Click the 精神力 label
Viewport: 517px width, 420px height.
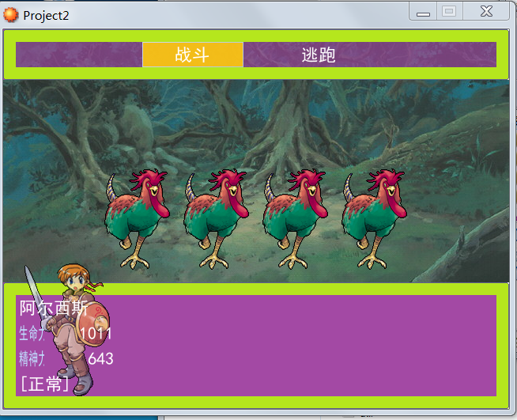coord(32,358)
